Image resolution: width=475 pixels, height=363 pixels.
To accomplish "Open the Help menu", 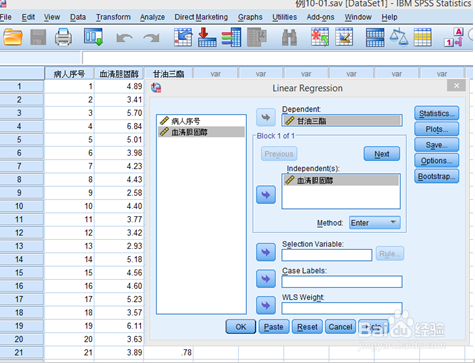I will click(x=389, y=17).
